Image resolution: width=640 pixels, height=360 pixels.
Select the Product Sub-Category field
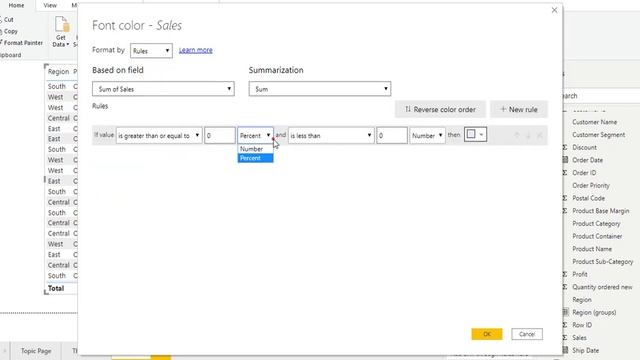602,261
